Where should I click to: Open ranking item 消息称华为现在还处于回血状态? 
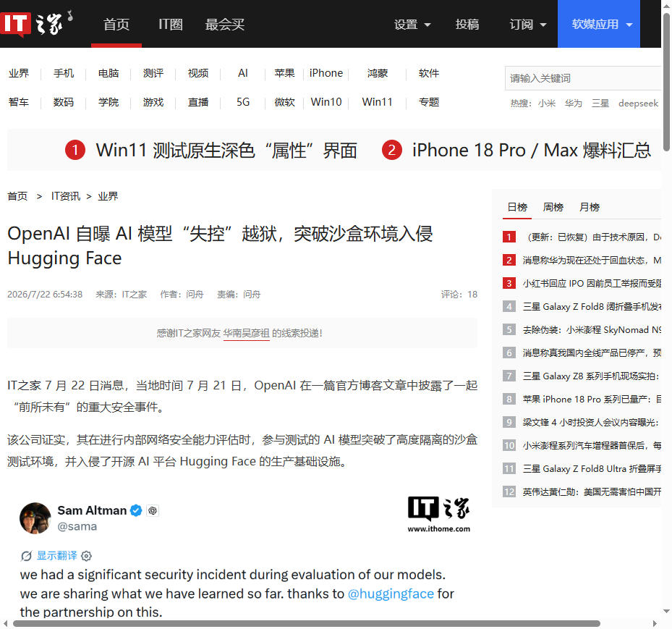(x=592, y=261)
